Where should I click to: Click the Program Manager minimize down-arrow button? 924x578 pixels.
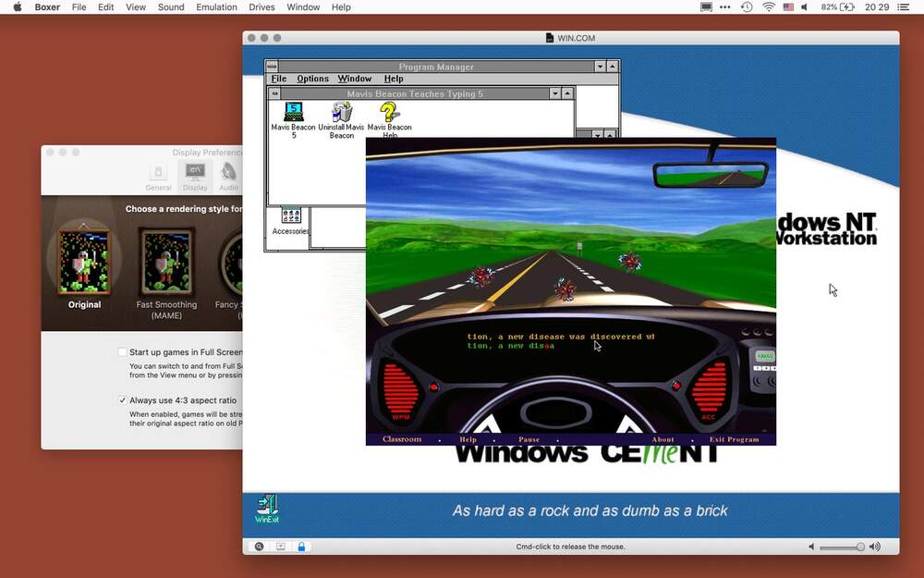click(600, 67)
